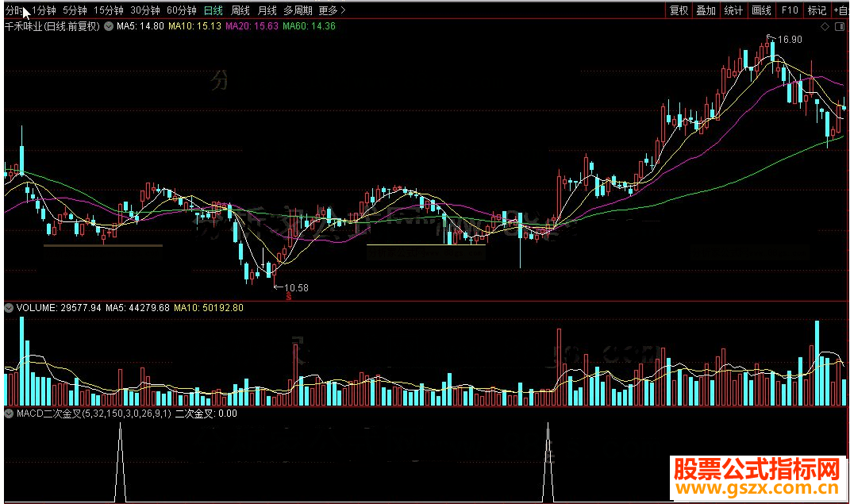Open the 更多 > period menu

pyautogui.click(x=332, y=10)
